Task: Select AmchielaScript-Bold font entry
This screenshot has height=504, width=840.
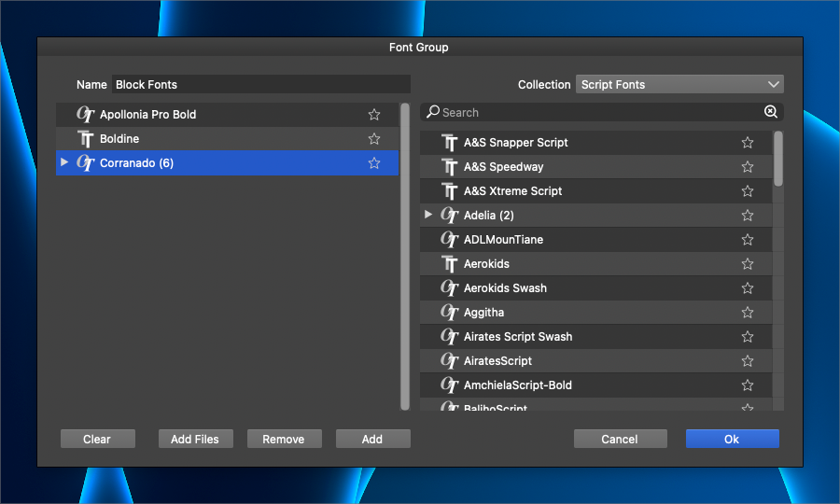Action: pyautogui.click(x=518, y=385)
